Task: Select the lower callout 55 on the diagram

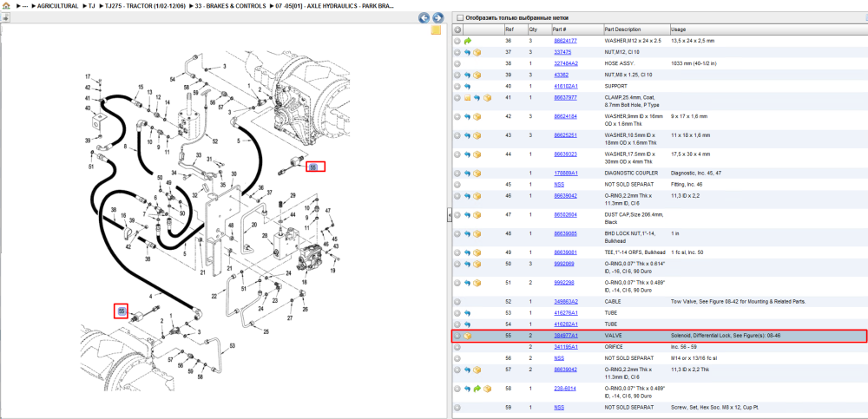Action: click(x=121, y=311)
